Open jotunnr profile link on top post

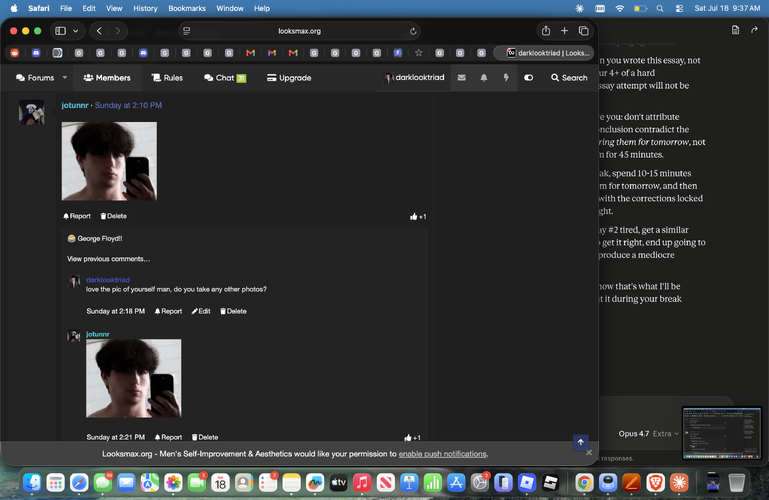tap(75, 105)
